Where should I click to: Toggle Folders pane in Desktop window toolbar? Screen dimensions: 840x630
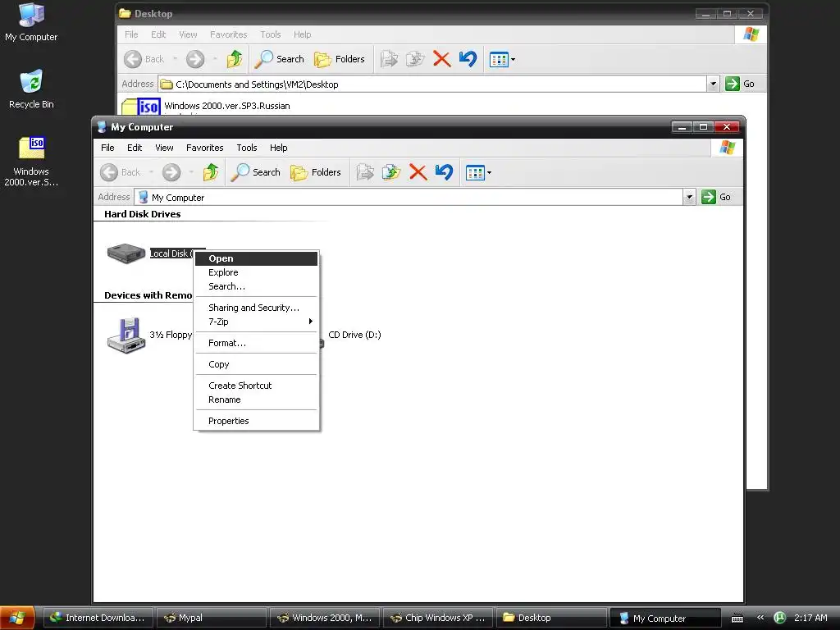[339, 59]
